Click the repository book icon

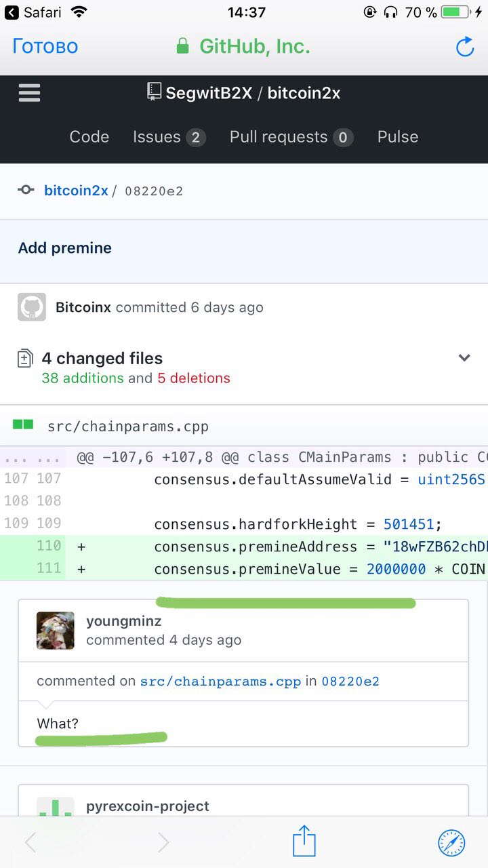coord(155,92)
